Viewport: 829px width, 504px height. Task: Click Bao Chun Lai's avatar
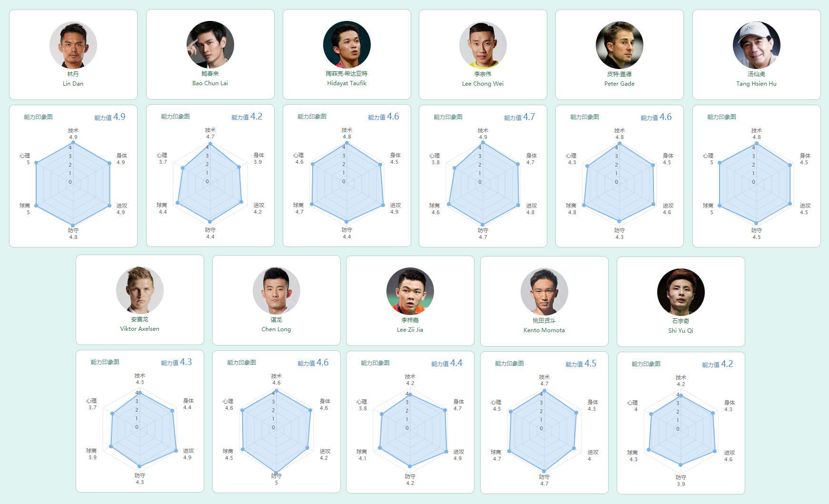pos(210,45)
